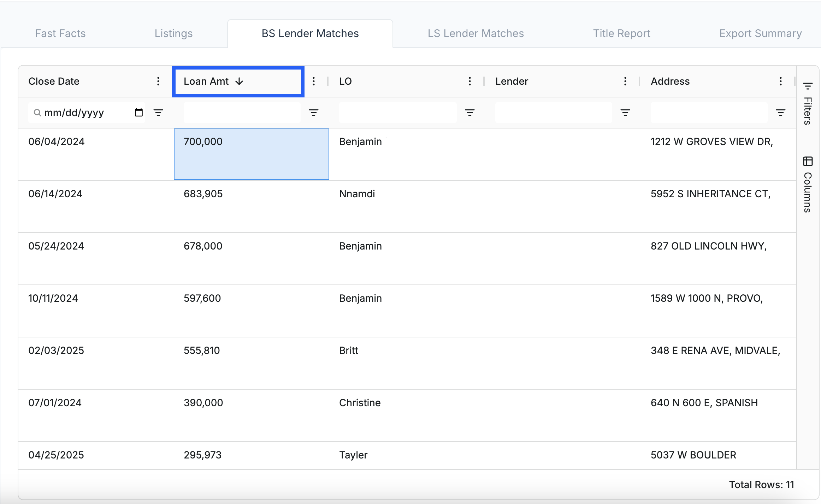Select the 700,000 loan amount cell
Viewport: 821px width, 504px height.
tap(252, 154)
